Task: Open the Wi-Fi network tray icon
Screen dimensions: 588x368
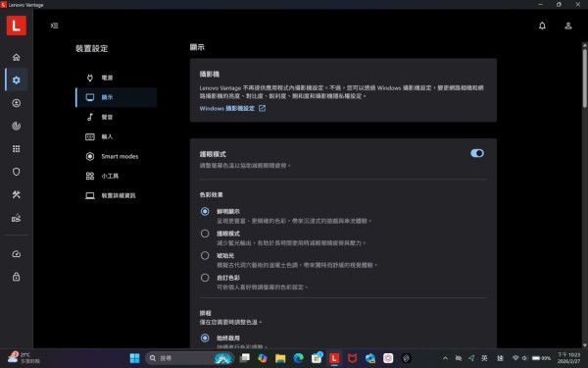Action: point(515,358)
